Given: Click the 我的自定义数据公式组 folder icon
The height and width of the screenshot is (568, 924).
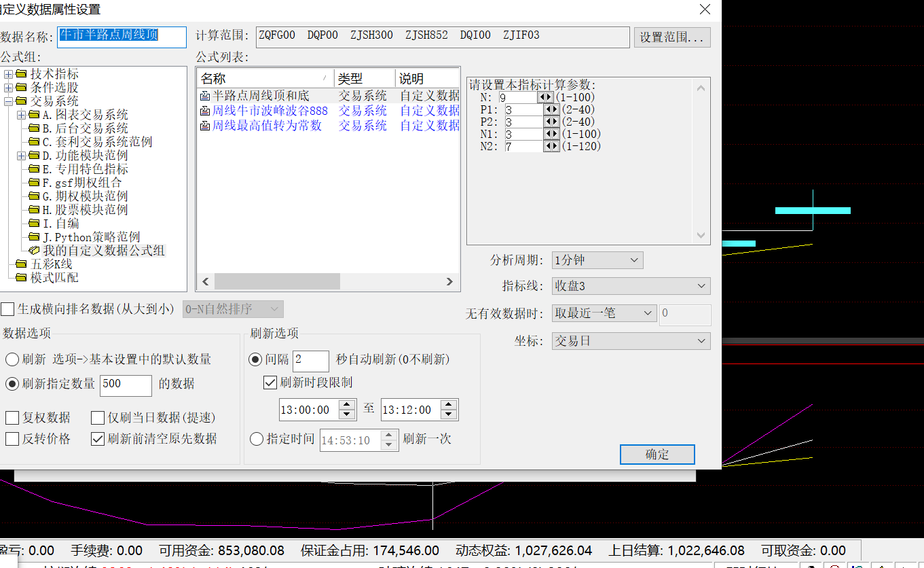Looking at the screenshot, I should pyautogui.click(x=34, y=251).
